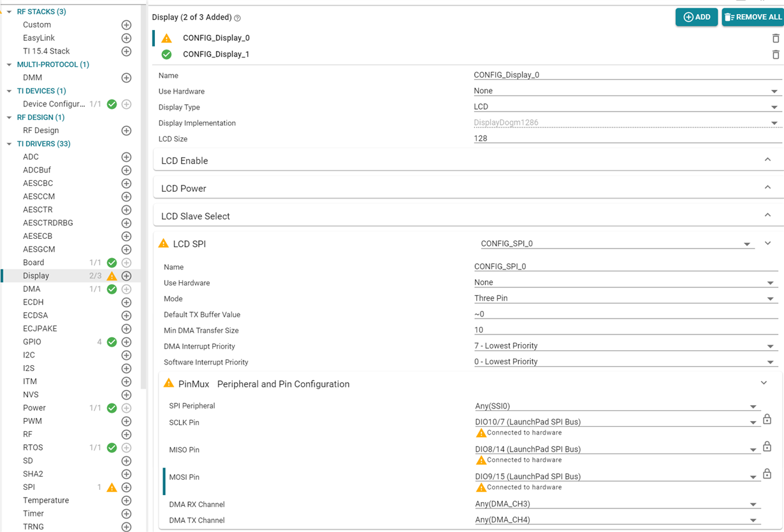Expand the LCD Enable section
Viewport: 784px width, 532px height.
point(468,161)
